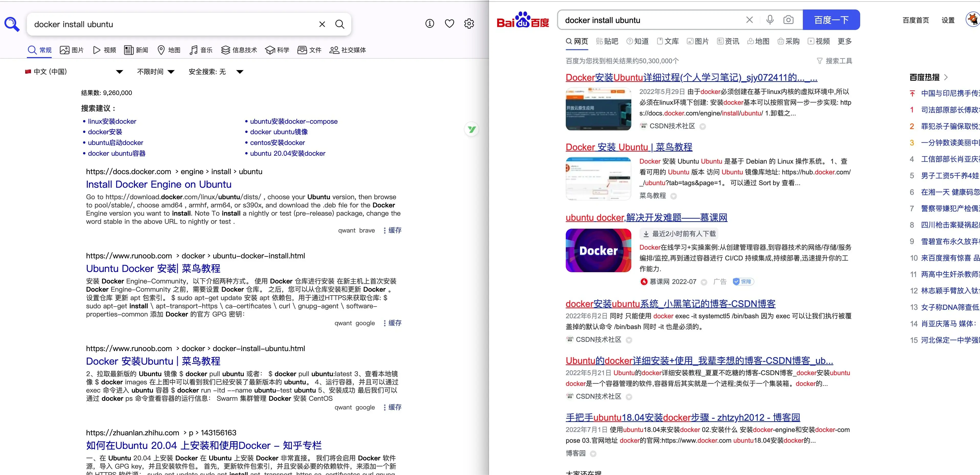Screen dimensions: 980x475
Task: Click the green floating extension icon
Action: 471,129
